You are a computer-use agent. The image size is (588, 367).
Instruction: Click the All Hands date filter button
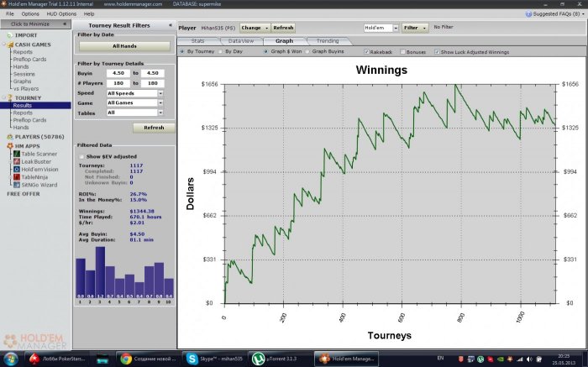coord(124,46)
